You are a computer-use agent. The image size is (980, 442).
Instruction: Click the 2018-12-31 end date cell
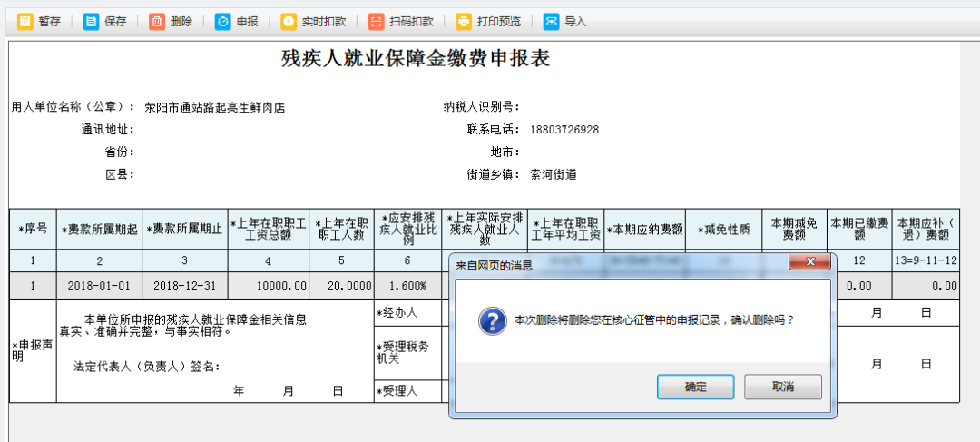(184, 285)
